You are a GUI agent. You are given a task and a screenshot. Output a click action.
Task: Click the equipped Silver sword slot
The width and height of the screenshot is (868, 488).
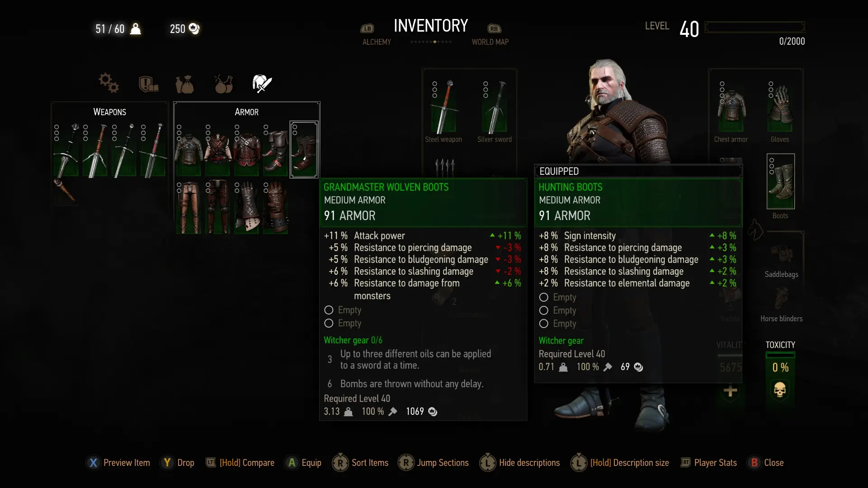click(x=495, y=112)
